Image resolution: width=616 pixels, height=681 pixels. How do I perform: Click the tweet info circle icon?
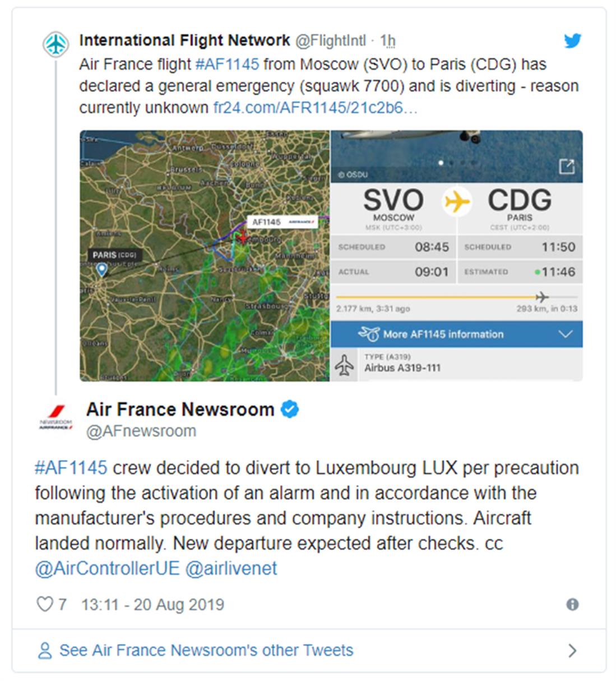coord(572,604)
